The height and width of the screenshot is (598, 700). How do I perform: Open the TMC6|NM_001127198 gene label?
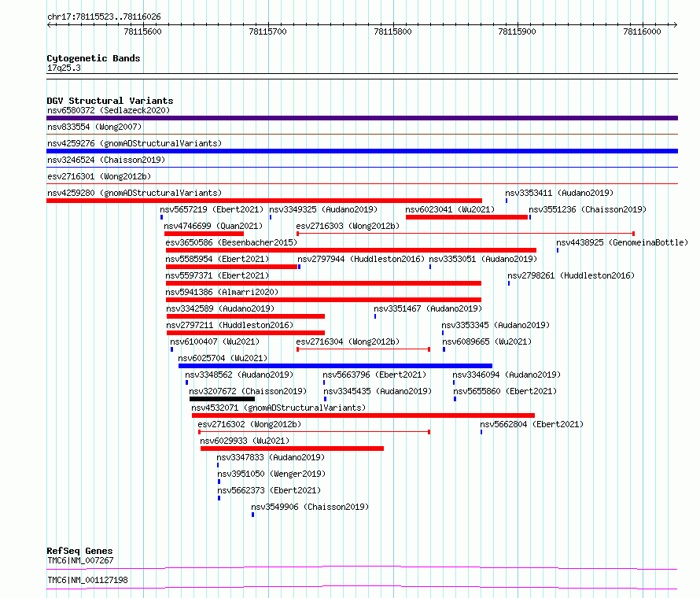tap(87, 580)
